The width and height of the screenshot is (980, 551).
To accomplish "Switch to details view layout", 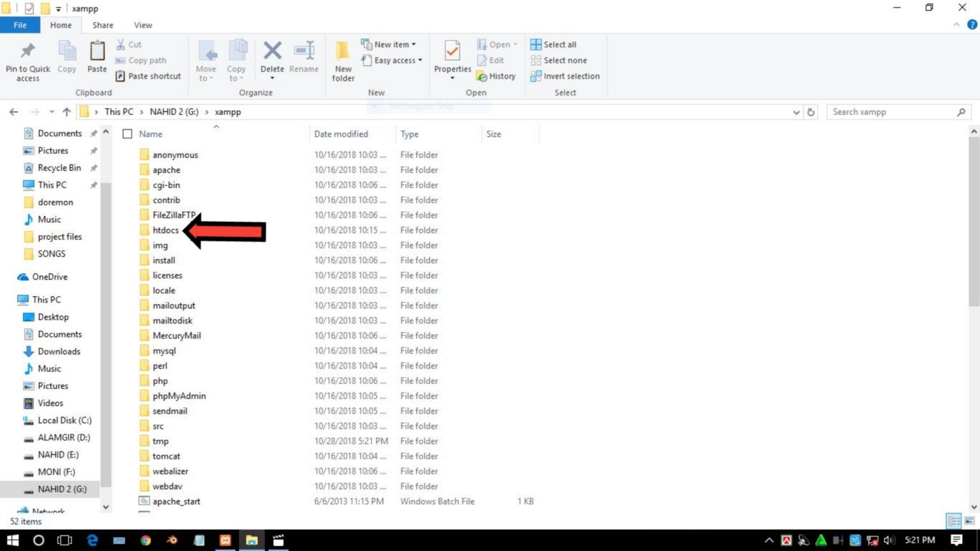I will [x=954, y=521].
